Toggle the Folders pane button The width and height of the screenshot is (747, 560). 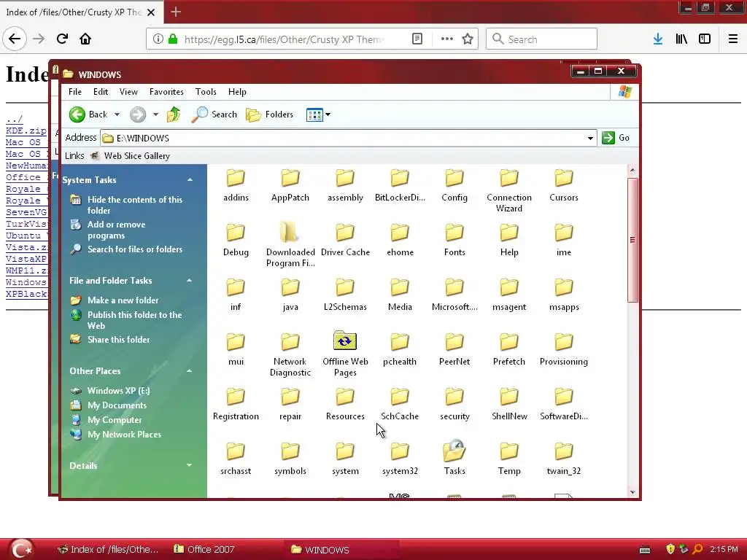pos(270,114)
